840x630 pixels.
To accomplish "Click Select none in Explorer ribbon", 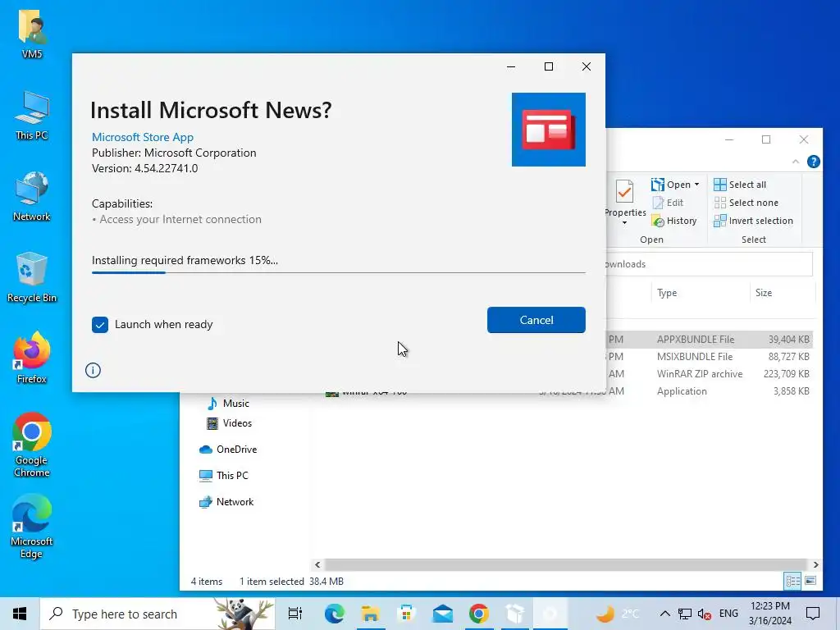I will coord(746,203).
